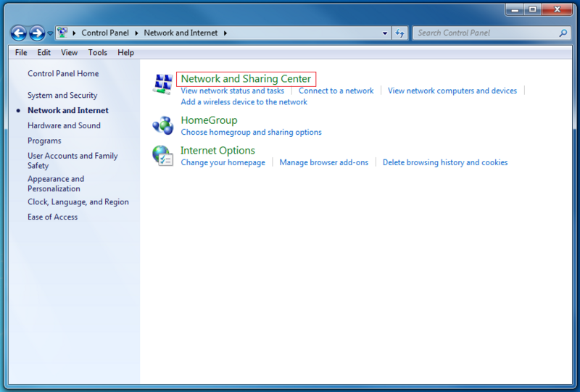Select Appearance and Personalization in sidebar
580x392 pixels.
click(56, 183)
